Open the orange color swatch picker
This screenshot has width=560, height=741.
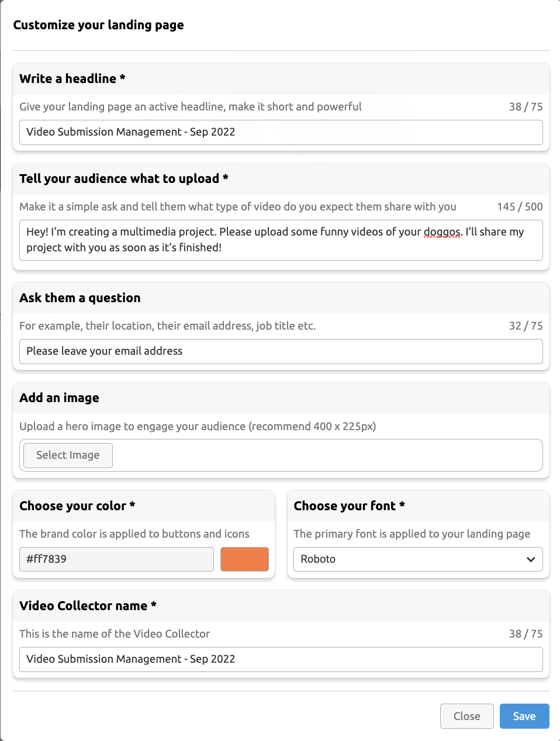pyautogui.click(x=244, y=559)
